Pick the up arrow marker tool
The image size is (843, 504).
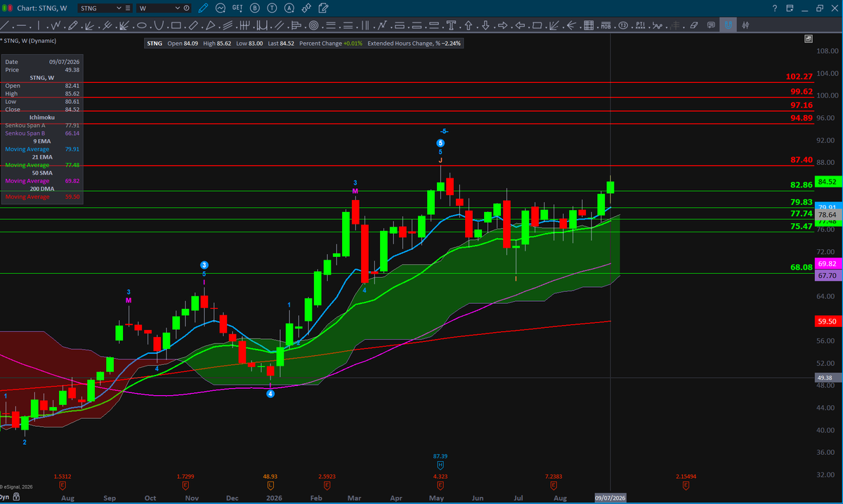coord(468,25)
